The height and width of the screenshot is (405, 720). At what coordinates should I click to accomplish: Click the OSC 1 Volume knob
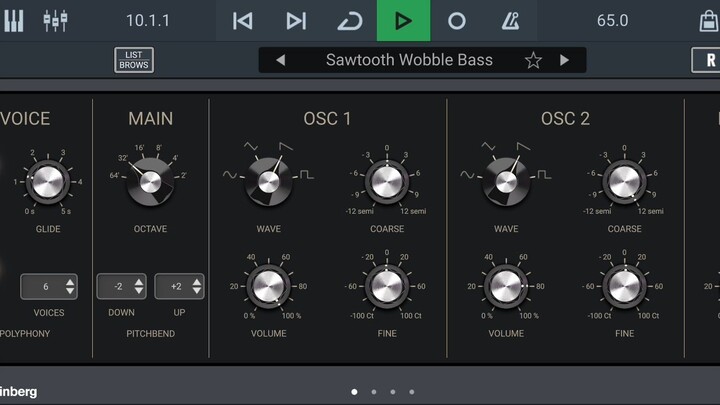click(268, 287)
